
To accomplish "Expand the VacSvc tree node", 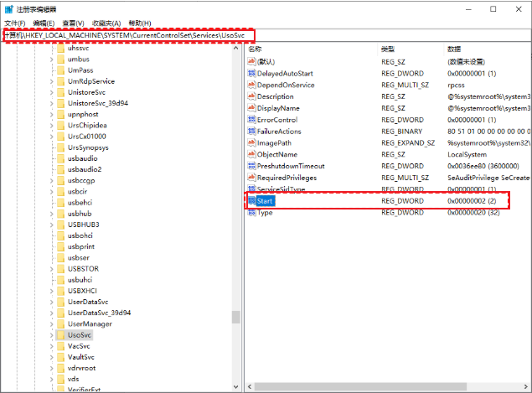I will [x=52, y=346].
